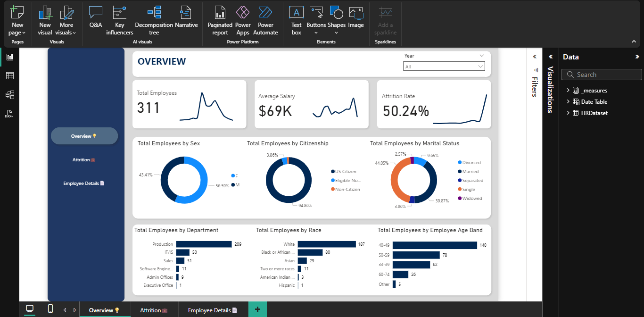Add a Power Apps visual

(243, 21)
